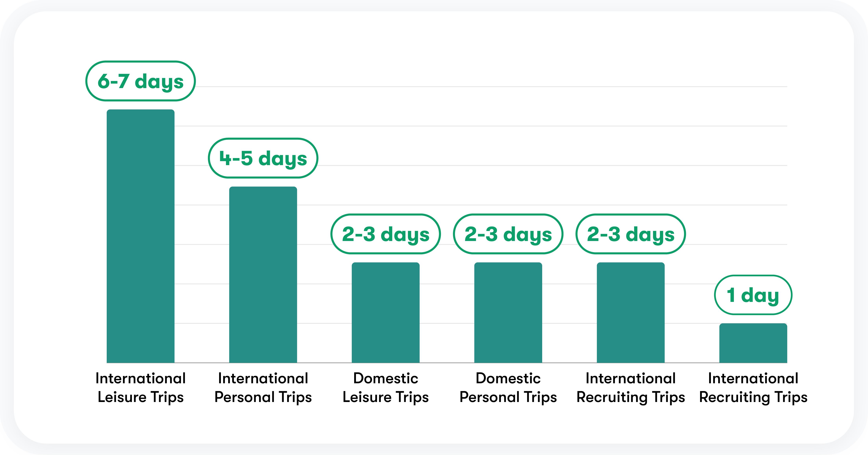Click "2-3 days" badge above Domestic Personal
Viewport: 868px width, 455px height.
pos(508,234)
